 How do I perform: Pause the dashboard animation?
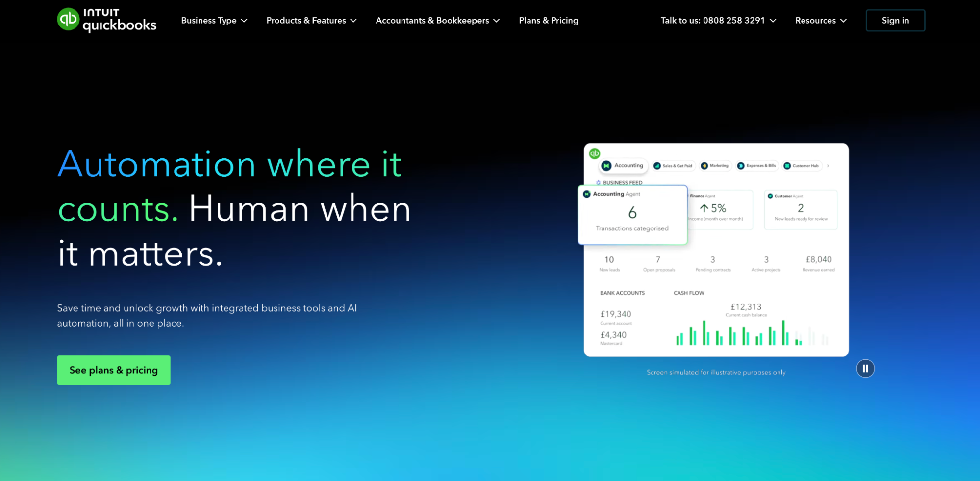pos(865,369)
